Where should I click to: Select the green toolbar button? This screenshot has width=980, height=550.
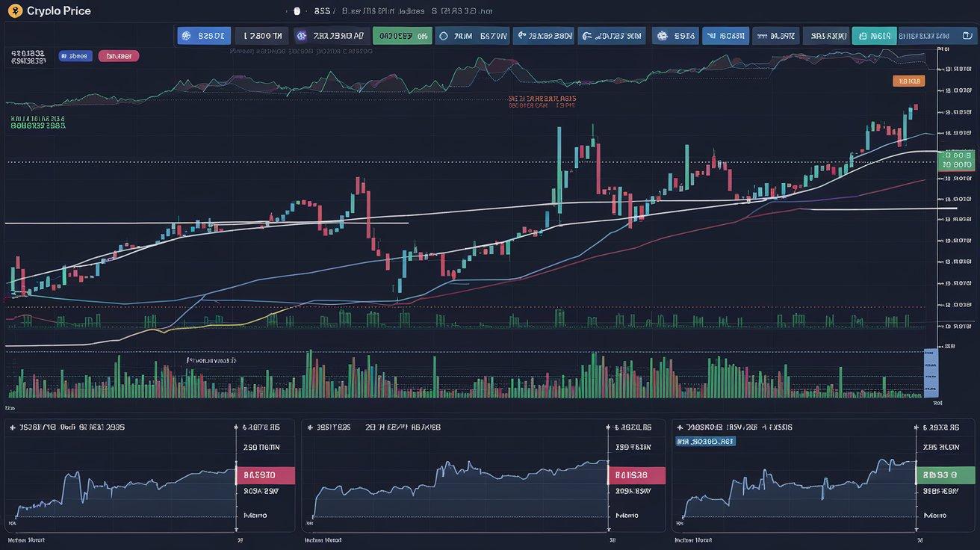[403, 35]
